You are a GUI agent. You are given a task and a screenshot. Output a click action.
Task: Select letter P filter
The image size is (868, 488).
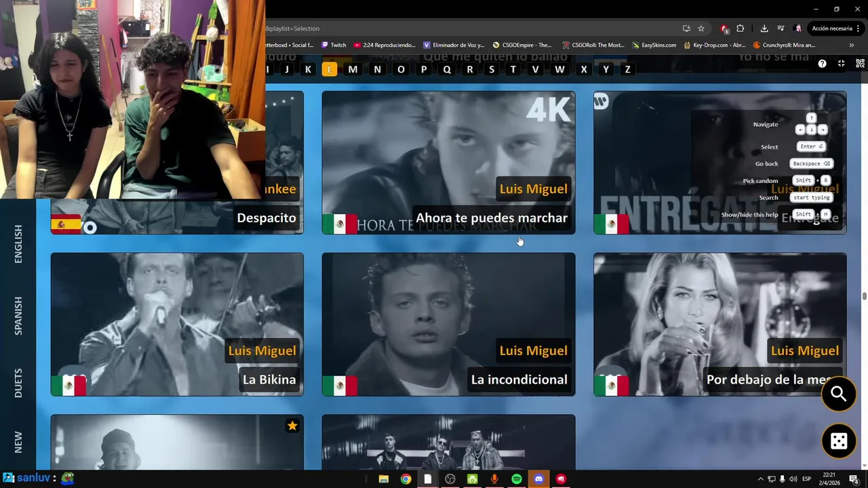(x=424, y=69)
